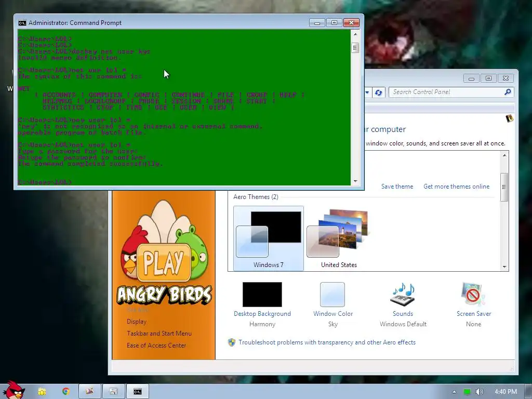Open Taskbar and Start Menu link
This screenshot has width=532, height=399.
159,334
